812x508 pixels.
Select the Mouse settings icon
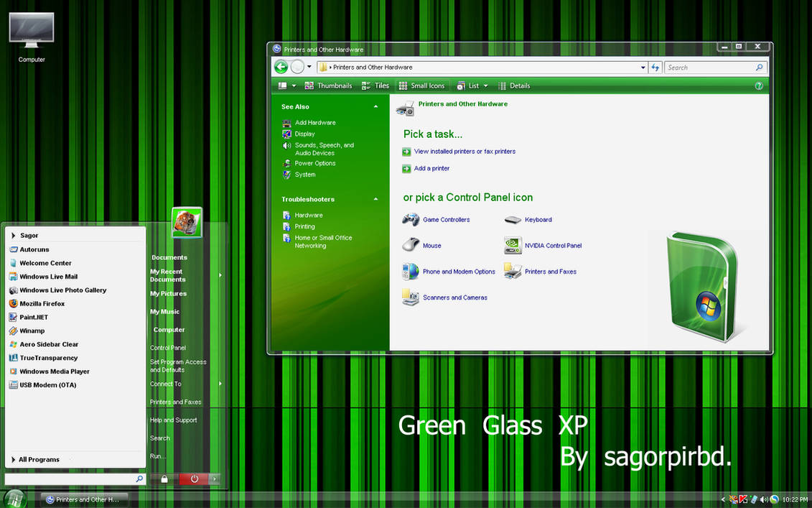tap(431, 245)
